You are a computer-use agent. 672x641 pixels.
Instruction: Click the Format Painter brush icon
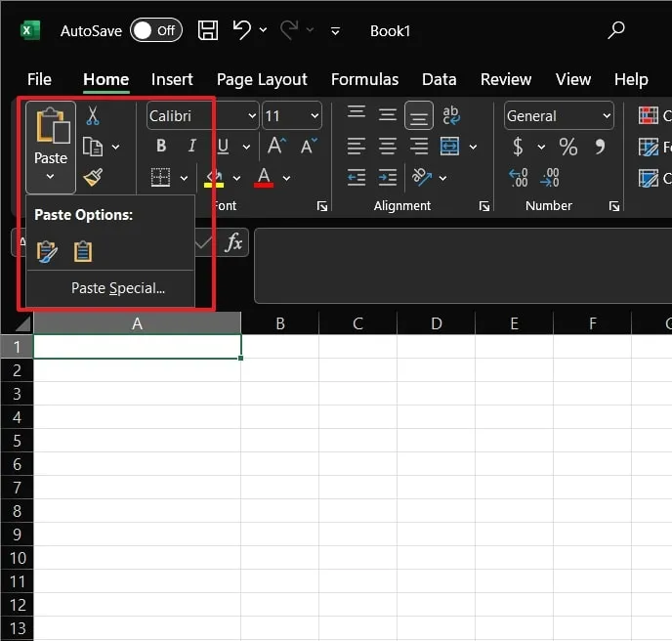(x=93, y=177)
